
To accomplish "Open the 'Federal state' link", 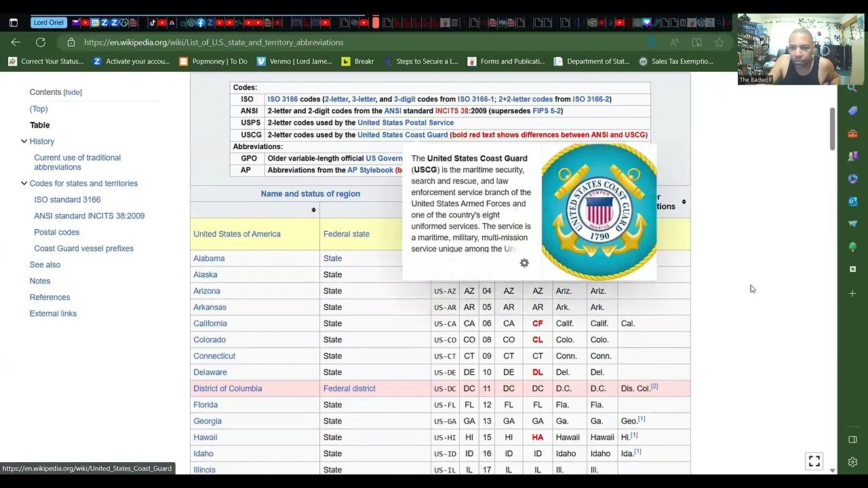I will (347, 234).
